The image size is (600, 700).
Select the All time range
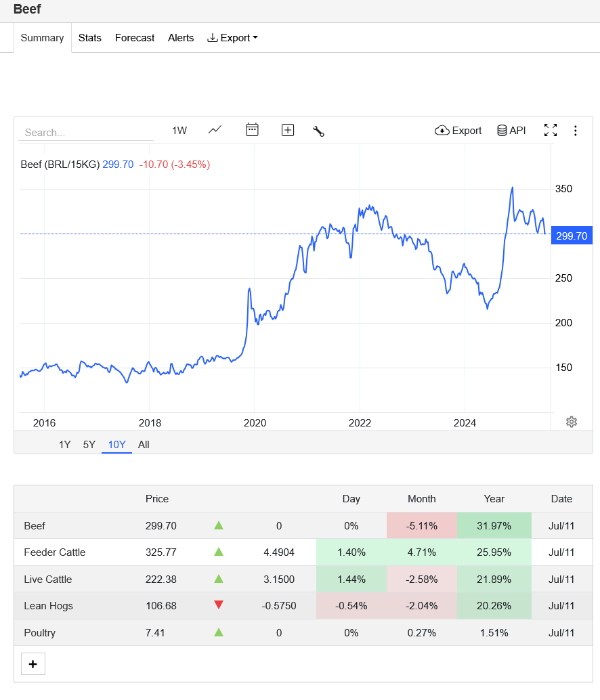pos(144,445)
